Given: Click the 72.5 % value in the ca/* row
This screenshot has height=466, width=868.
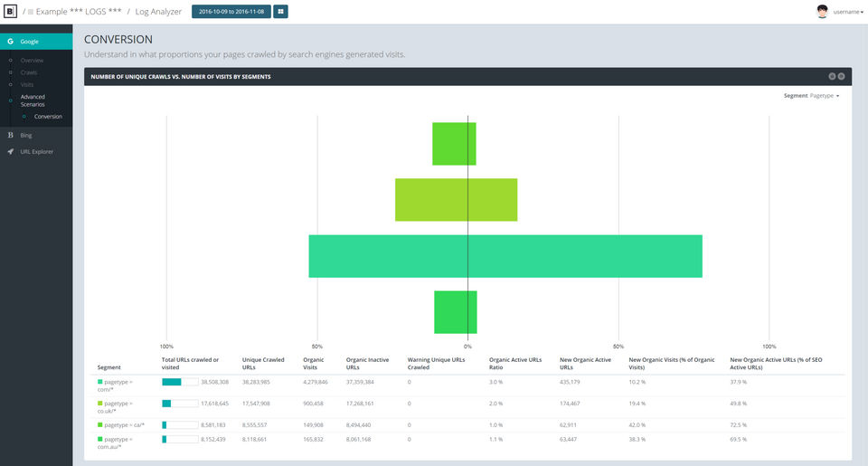Looking at the screenshot, I should coord(739,425).
